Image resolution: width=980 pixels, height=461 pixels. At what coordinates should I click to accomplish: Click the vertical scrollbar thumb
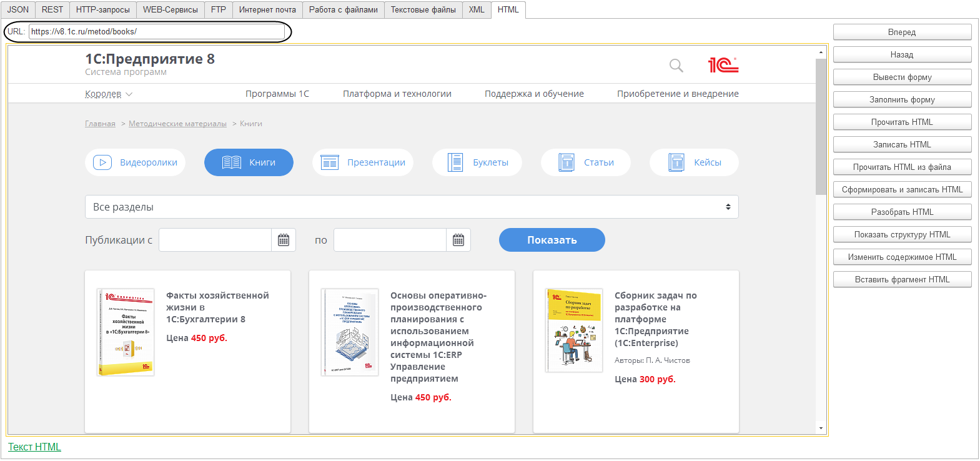821,127
